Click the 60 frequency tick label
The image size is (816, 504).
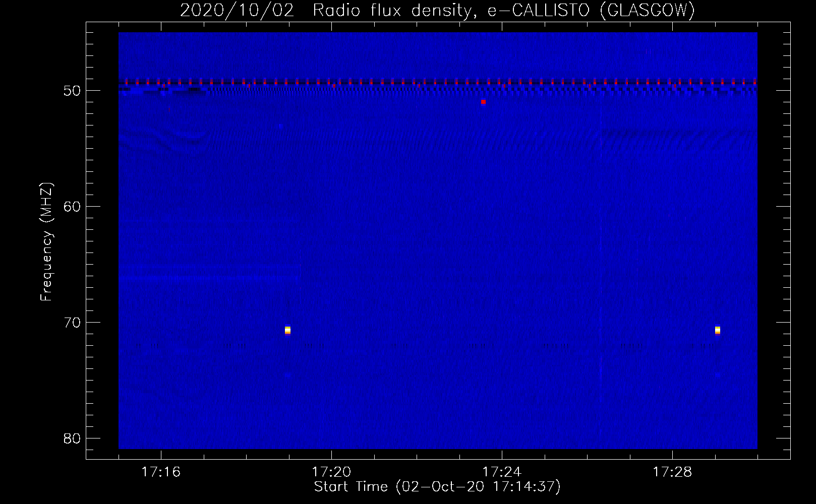pos(72,207)
